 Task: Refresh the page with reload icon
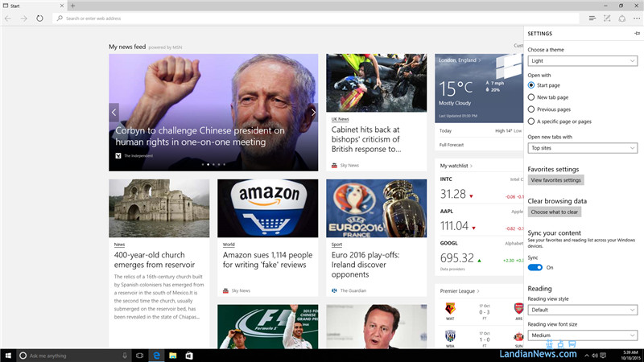point(39,19)
